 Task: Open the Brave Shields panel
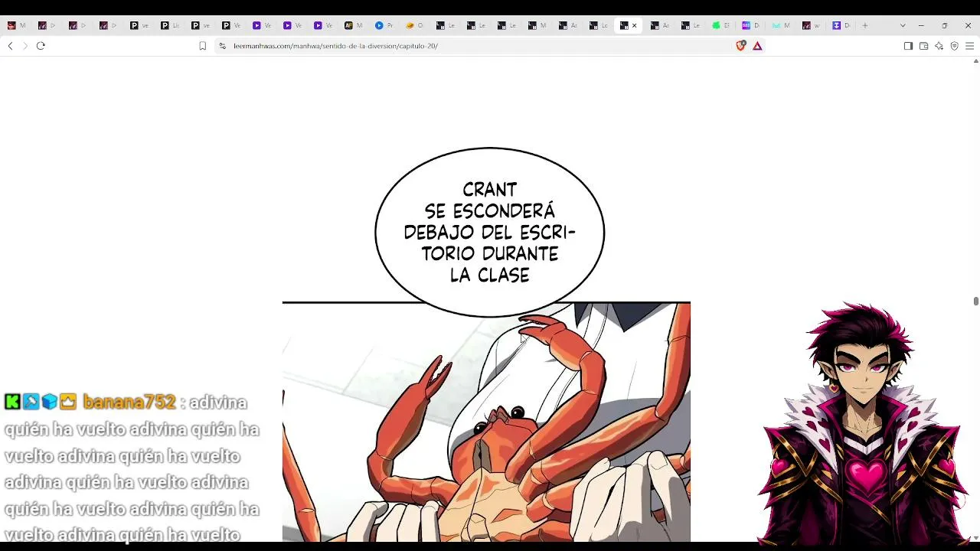(740, 46)
